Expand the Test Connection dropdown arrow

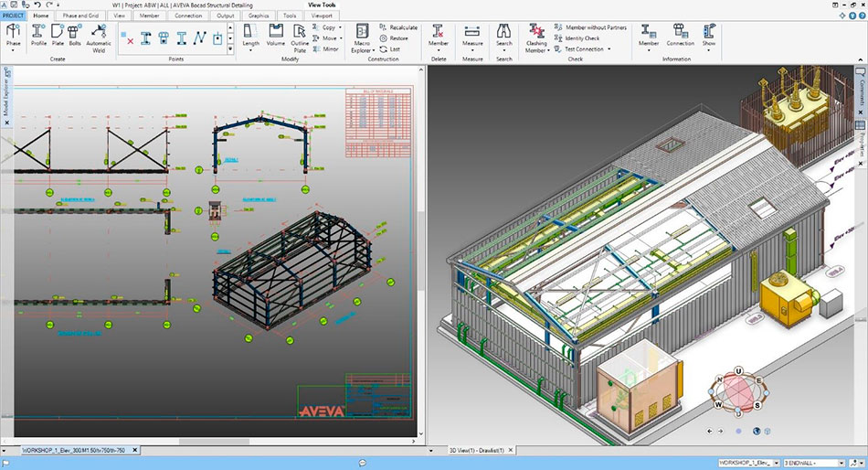coord(608,49)
